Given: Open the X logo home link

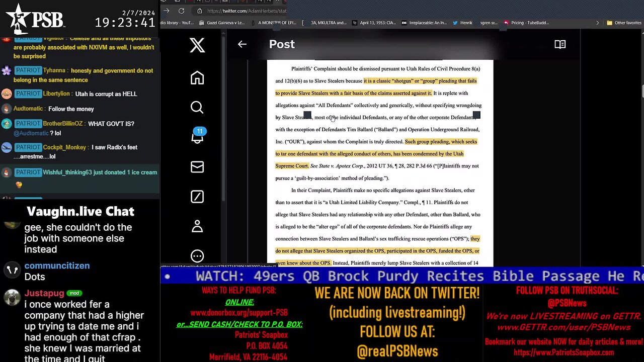Looking at the screenshot, I should point(197,45).
